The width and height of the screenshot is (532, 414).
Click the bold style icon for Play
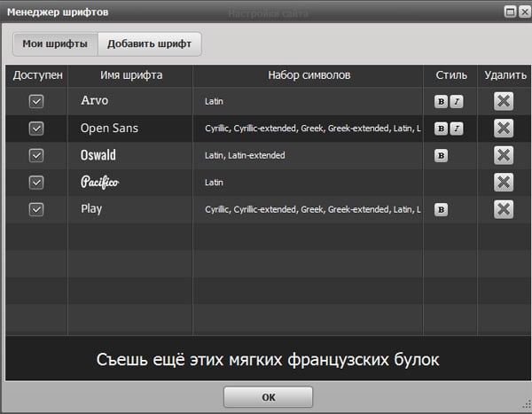point(441,210)
